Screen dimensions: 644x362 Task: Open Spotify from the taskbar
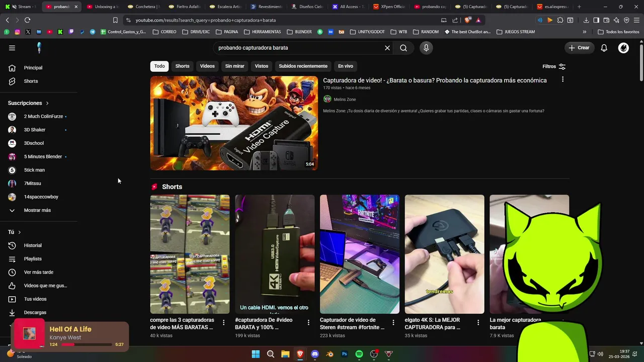point(359,354)
